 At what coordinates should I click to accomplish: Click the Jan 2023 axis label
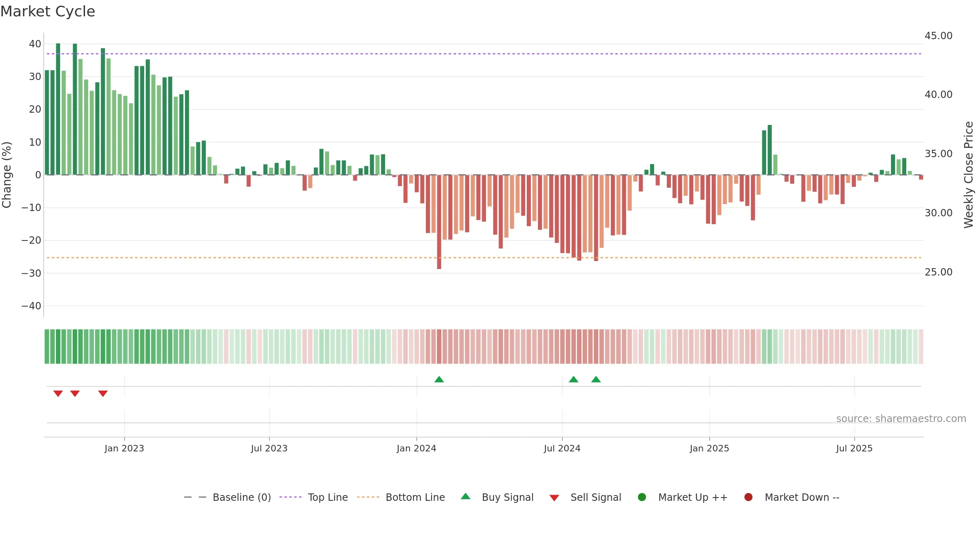click(x=124, y=449)
